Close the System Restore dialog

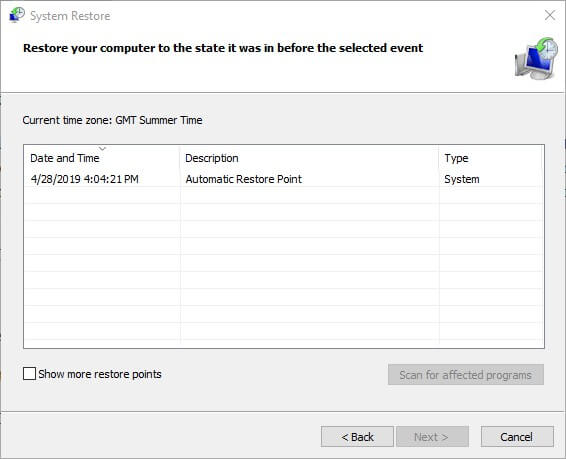(550, 15)
